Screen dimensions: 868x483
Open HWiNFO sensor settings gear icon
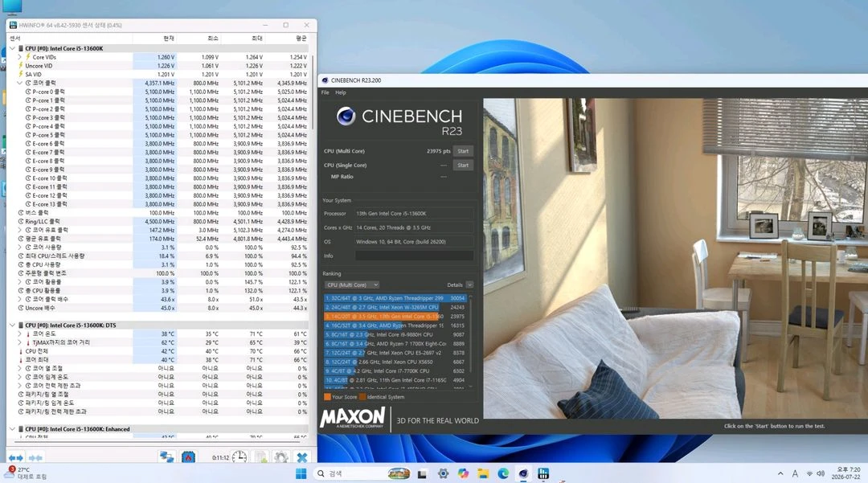pyautogui.click(x=280, y=457)
